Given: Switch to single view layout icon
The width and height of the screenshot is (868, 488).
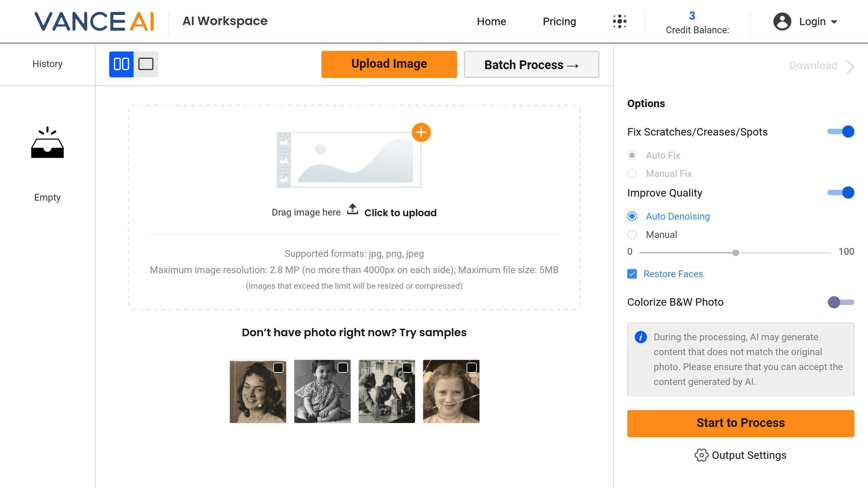Looking at the screenshot, I should coord(146,64).
